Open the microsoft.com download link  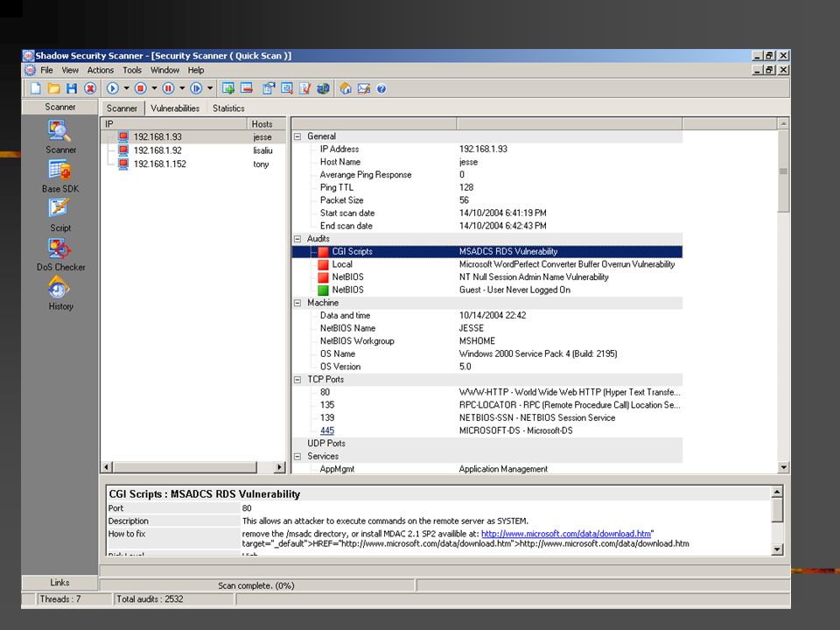(x=566, y=534)
